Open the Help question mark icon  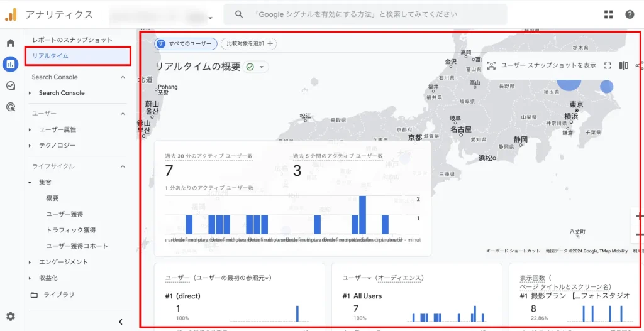pyautogui.click(x=630, y=14)
